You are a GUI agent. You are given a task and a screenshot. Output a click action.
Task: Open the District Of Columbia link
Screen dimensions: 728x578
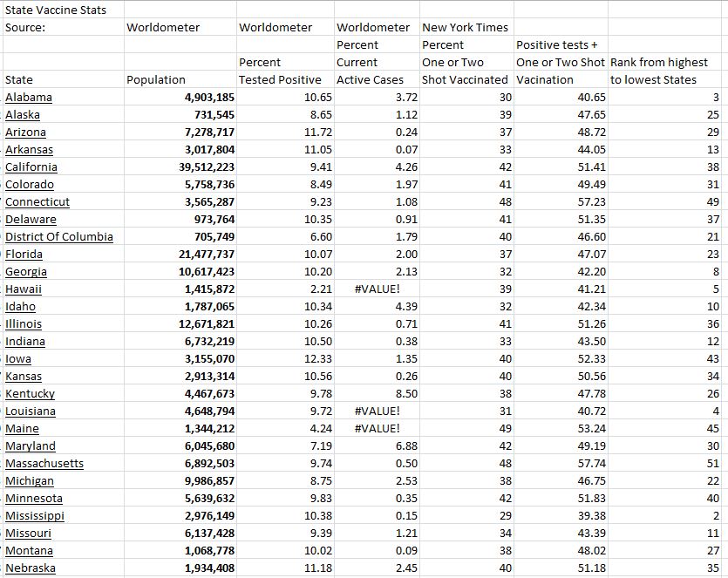[x=58, y=237]
